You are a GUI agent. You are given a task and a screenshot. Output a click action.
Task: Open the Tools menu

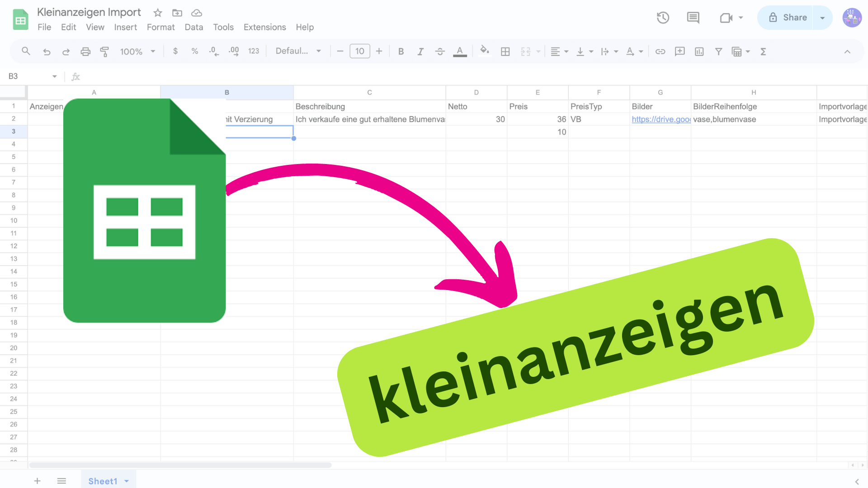click(223, 27)
